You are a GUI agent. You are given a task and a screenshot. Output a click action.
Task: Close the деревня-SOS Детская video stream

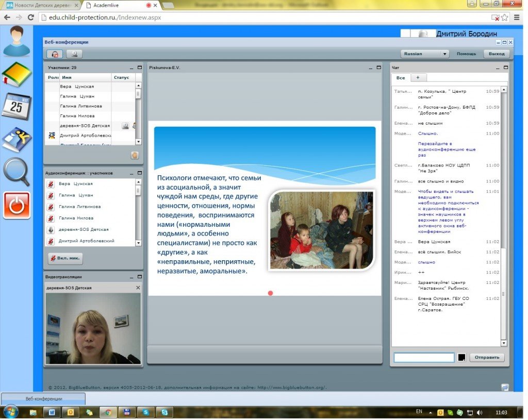coord(138,288)
